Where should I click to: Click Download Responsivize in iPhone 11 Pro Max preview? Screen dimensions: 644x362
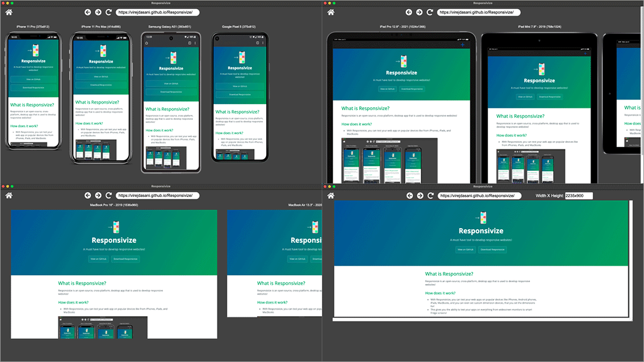(x=101, y=85)
